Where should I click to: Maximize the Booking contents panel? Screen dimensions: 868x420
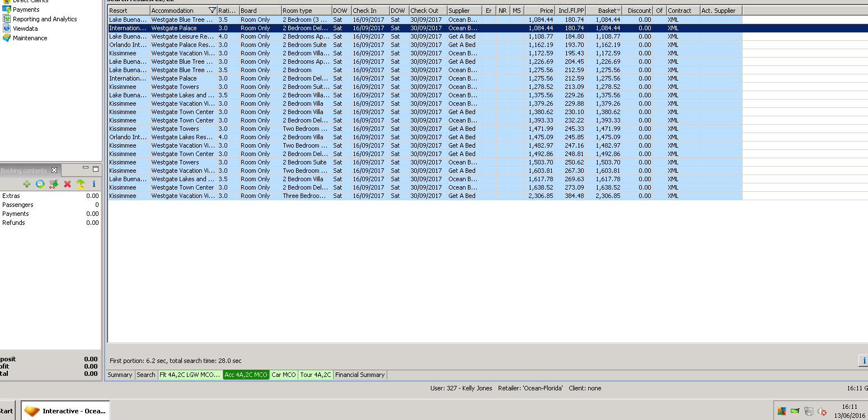(x=95, y=169)
